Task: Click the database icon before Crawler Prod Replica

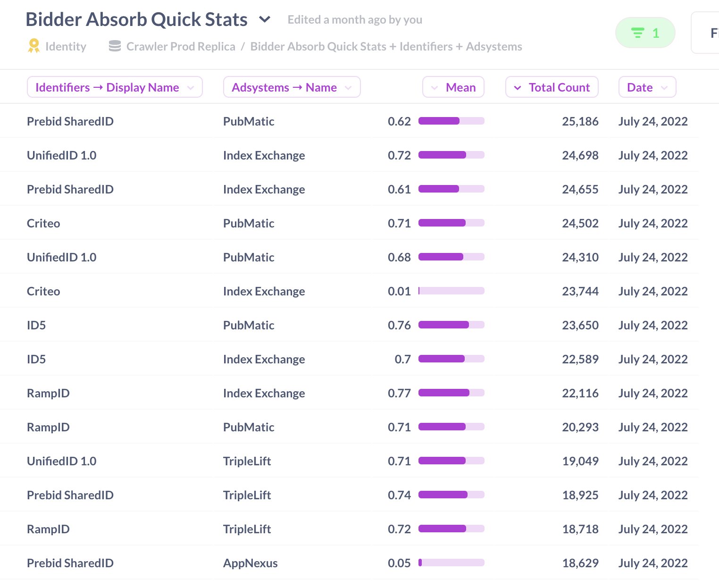Action: coord(114,46)
